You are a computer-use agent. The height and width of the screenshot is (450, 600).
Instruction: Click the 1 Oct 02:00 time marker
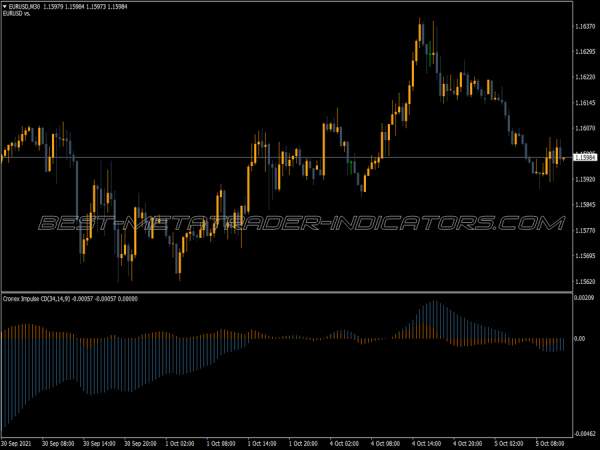pos(178,441)
